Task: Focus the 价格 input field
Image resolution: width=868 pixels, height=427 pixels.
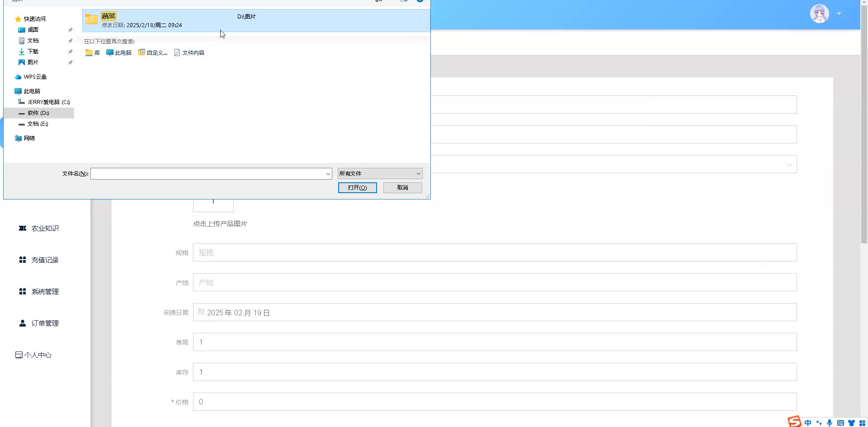Action: (x=495, y=402)
